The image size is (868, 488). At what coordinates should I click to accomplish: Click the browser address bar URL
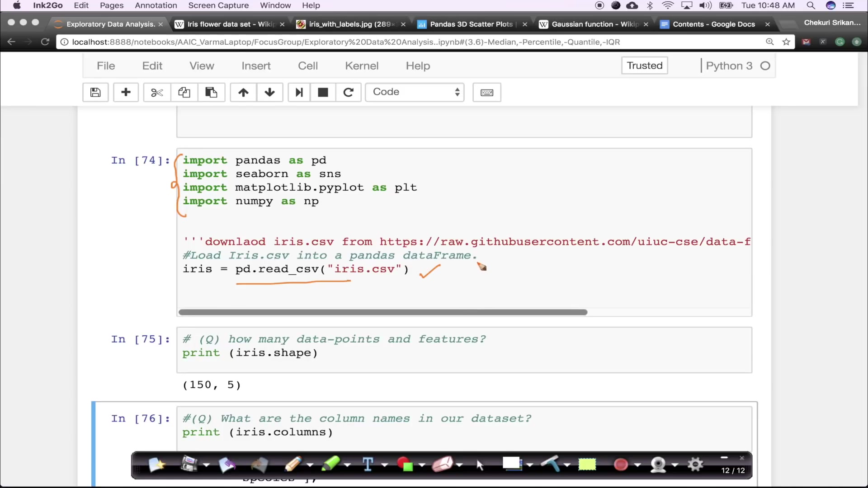coord(346,42)
